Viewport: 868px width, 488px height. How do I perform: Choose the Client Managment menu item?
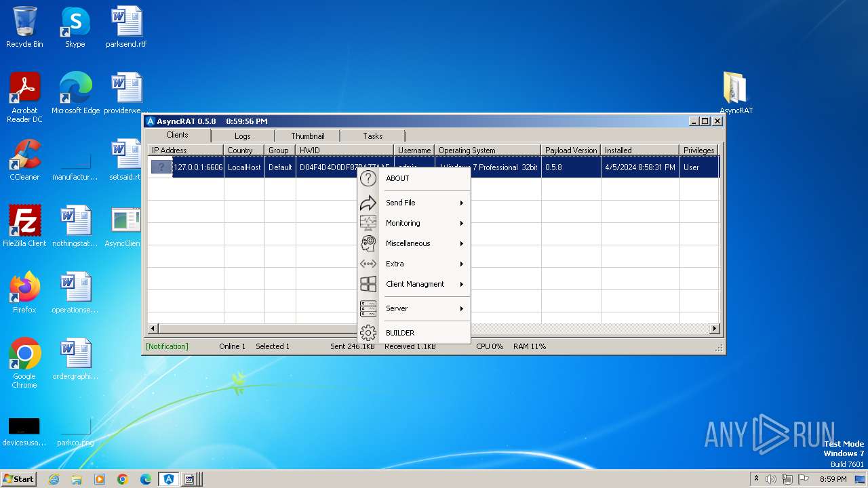tap(414, 284)
